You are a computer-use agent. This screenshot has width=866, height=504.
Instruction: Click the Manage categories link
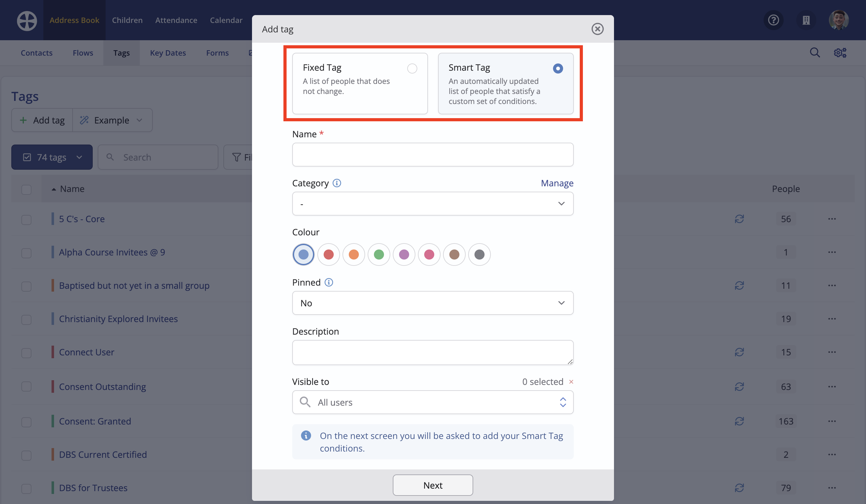tap(557, 183)
